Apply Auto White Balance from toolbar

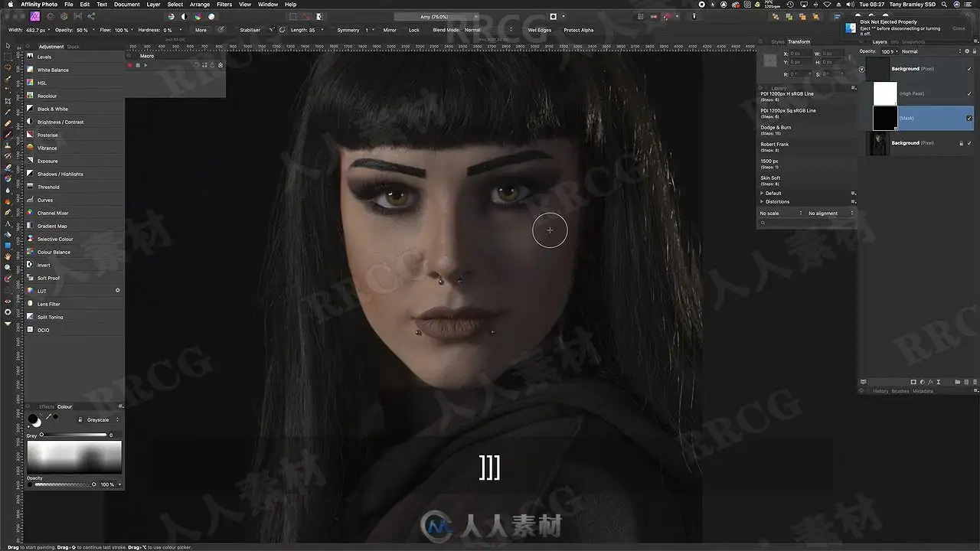[x=211, y=16]
